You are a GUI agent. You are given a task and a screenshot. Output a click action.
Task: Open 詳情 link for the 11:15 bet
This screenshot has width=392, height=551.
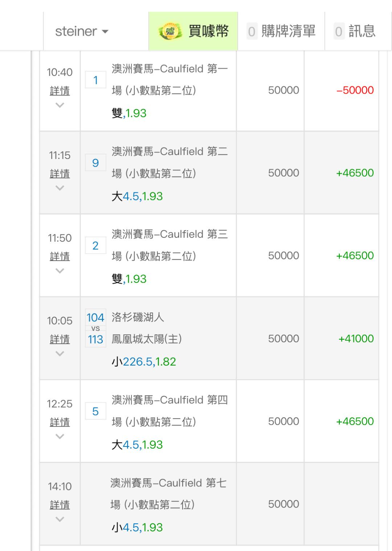pos(60,174)
